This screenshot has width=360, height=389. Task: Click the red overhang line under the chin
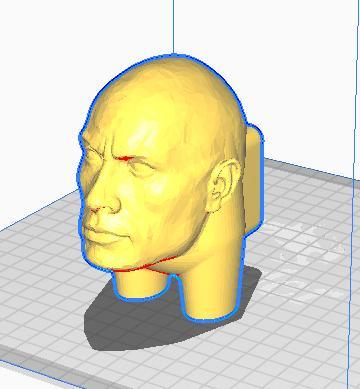coord(147,266)
